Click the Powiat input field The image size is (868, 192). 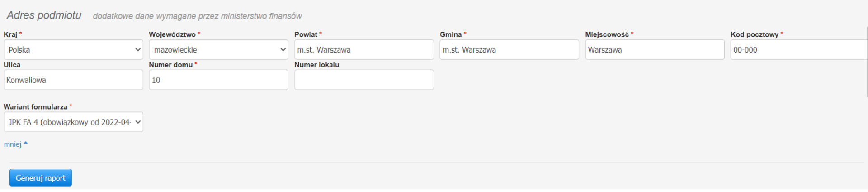click(x=364, y=50)
